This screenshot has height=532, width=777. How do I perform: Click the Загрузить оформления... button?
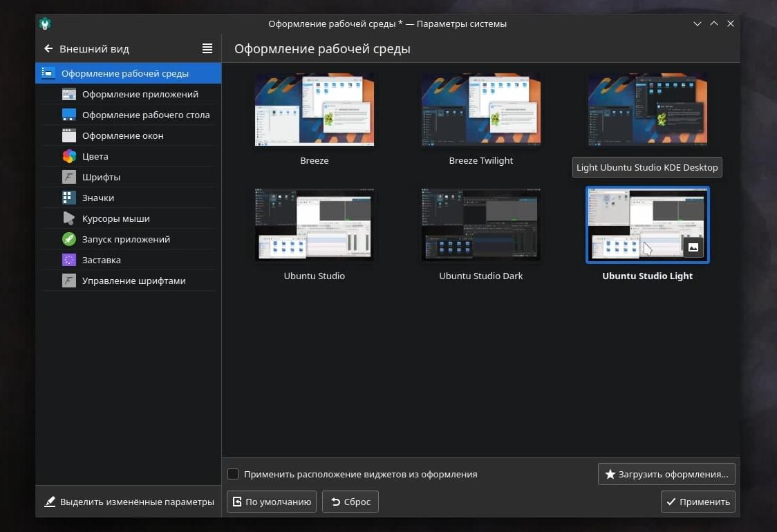point(666,474)
